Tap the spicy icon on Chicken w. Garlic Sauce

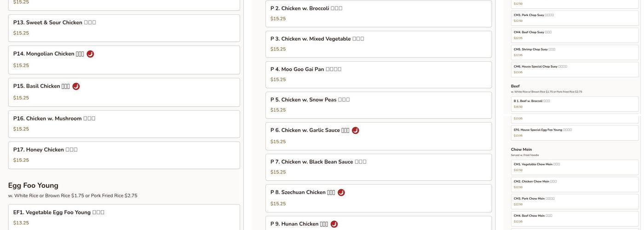coord(356,131)
